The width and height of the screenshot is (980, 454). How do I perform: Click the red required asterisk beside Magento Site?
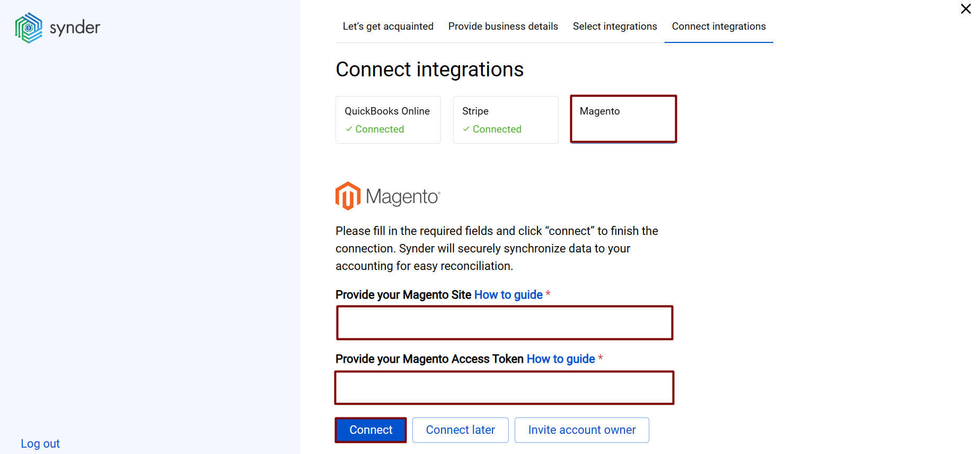(x=549, y=294)
